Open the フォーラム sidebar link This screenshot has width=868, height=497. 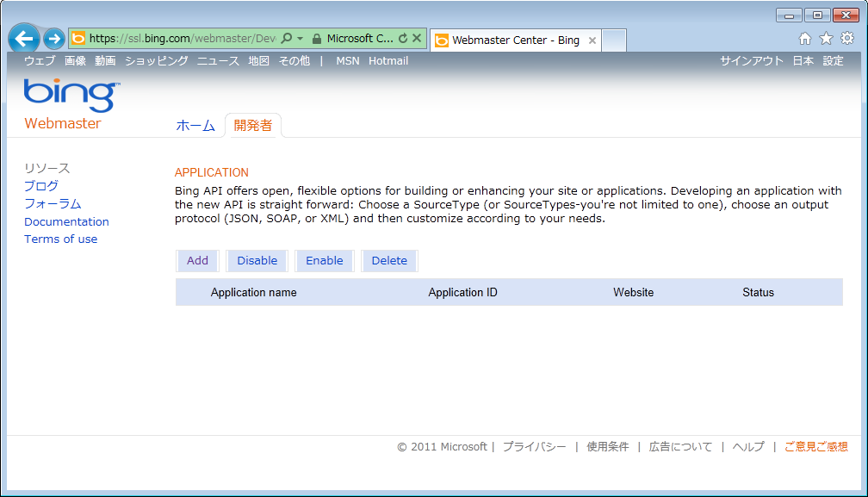pyautogui.click(x=53, y=203)
